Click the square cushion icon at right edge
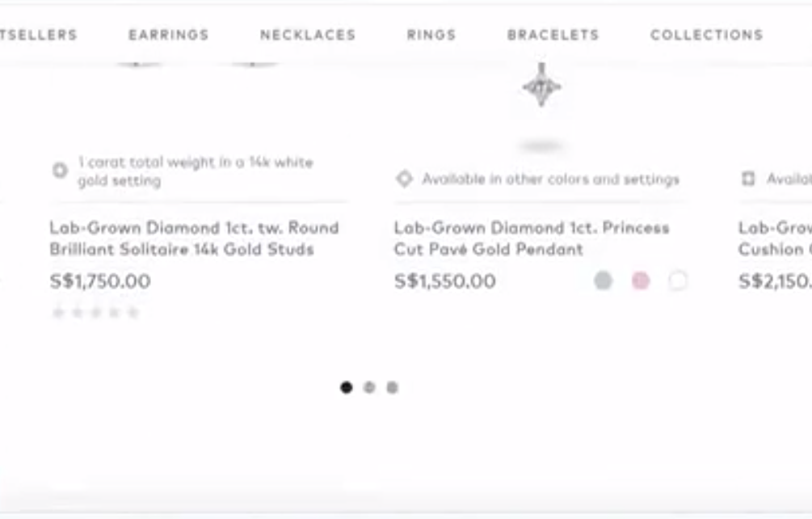Image resolution: width=812 pixels, height=519 pixels. point(748,179)
